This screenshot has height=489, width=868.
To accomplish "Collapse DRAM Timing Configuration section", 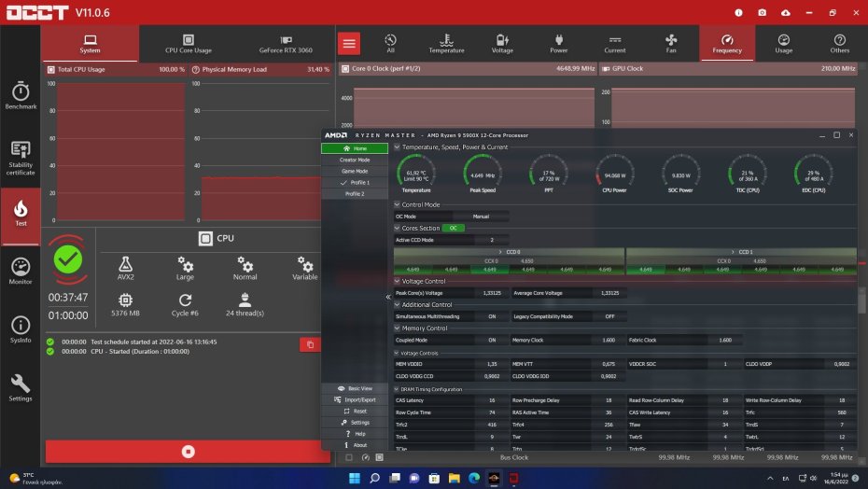I will 397,389.
